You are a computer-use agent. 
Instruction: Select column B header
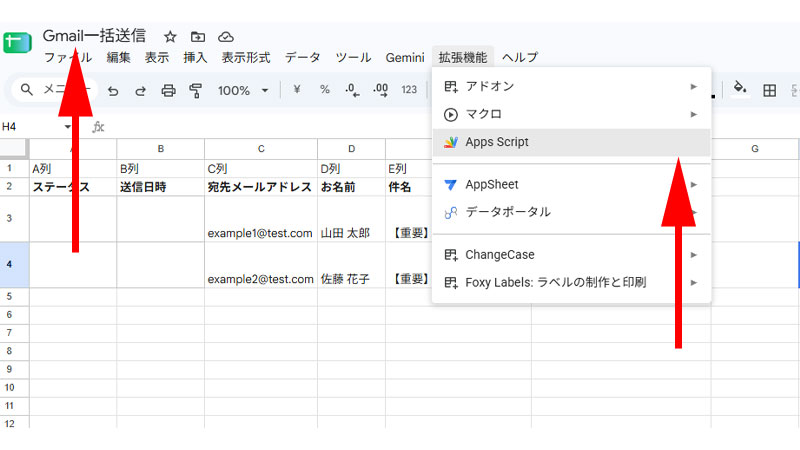click(x=161, y=149)
